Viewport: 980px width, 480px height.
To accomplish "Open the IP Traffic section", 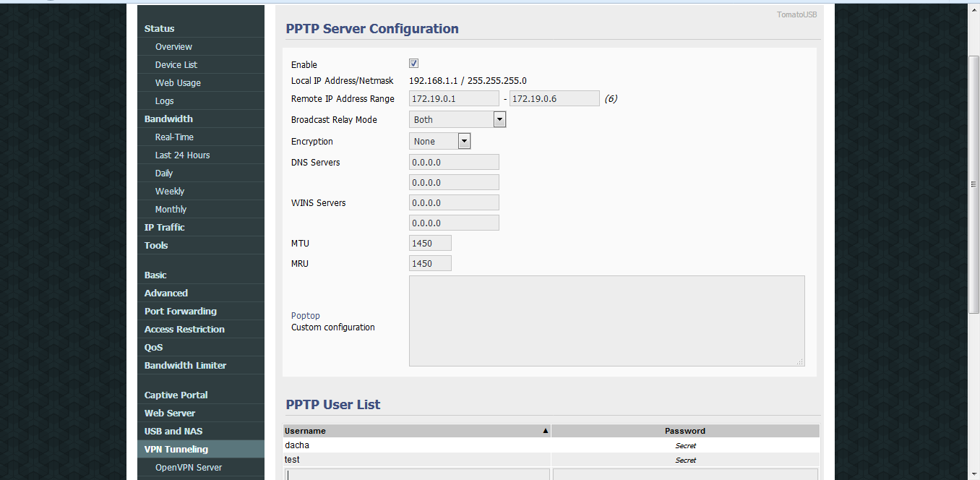I will [x=201, y=227].
